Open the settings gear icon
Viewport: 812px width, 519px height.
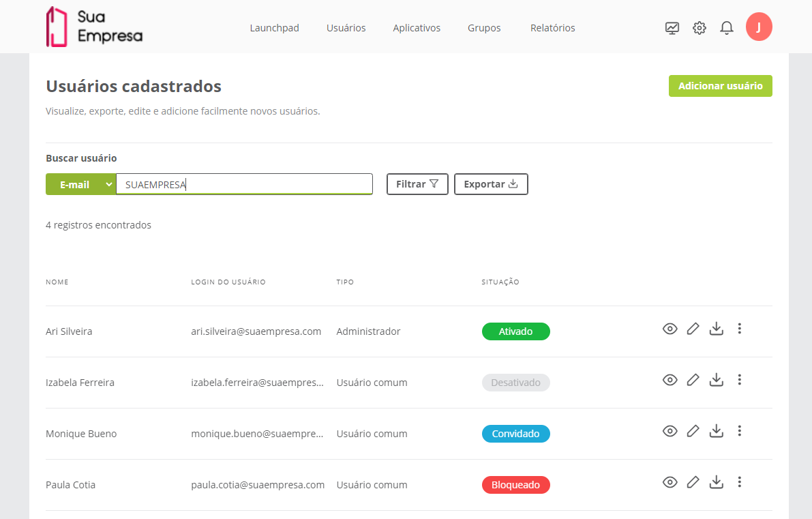[x=699, y=28]
